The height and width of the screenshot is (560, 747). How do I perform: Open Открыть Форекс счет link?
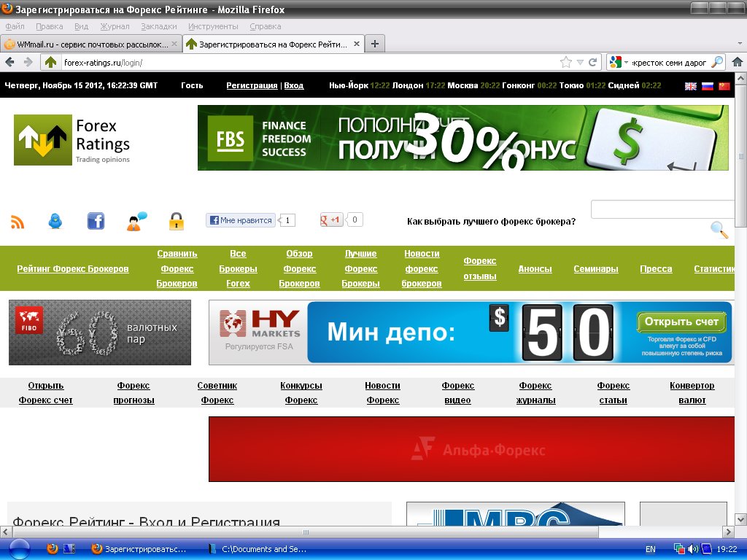pyautogui.click(x=46, y=393)
